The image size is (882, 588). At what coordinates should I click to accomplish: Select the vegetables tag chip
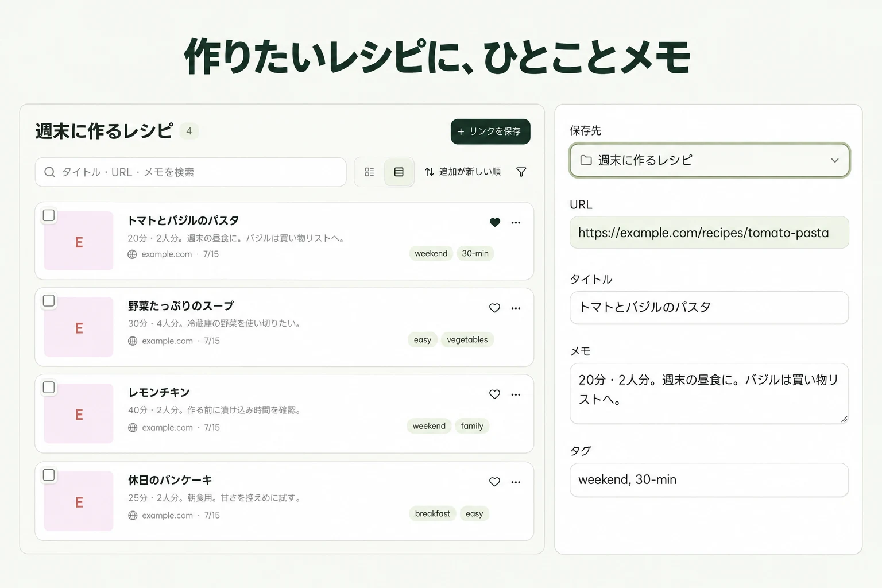[x=467, y=339]
